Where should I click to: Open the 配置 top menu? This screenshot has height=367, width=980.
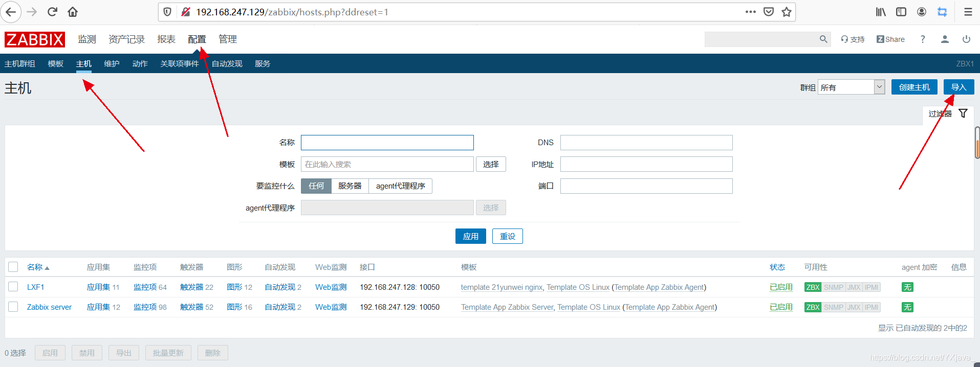tap(197, 39)
